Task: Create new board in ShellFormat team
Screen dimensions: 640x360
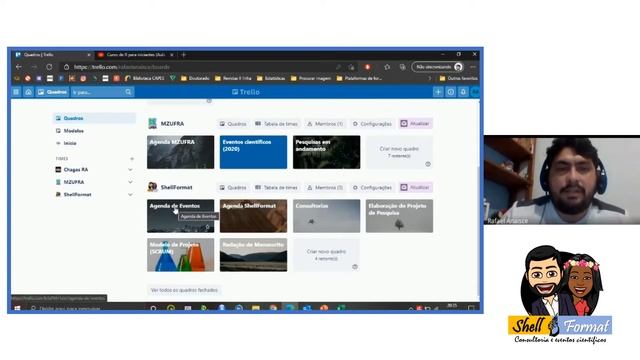Action: (326, 255)
